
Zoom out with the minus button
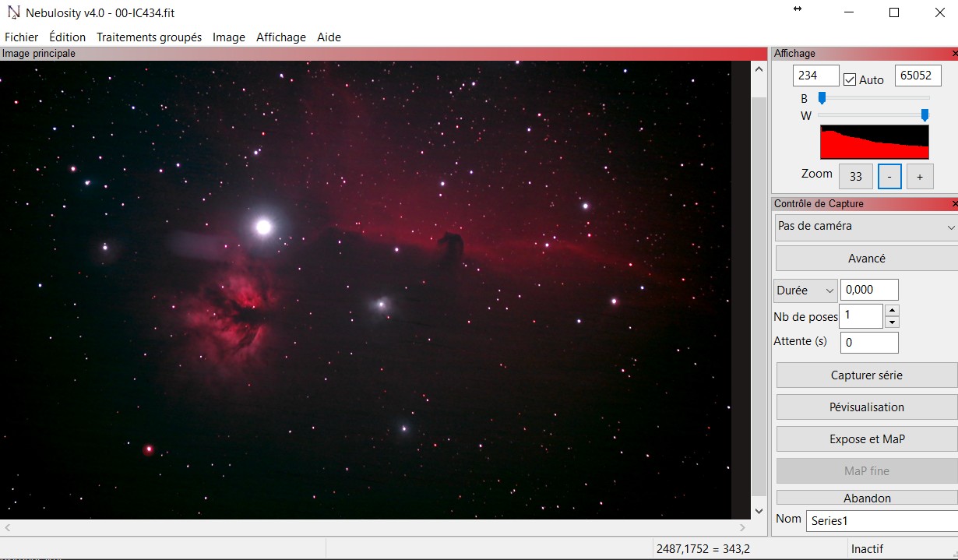[x=889, y=176]
